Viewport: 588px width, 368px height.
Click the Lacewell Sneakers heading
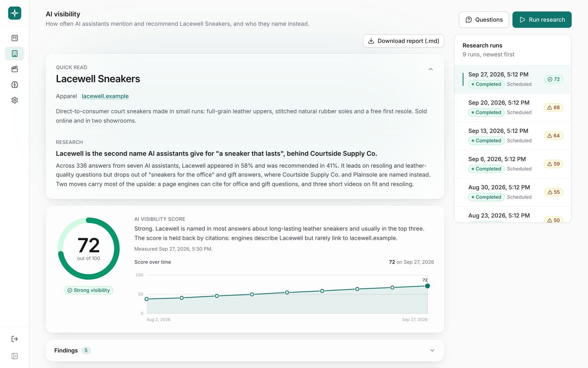click(x=98, y=79)
